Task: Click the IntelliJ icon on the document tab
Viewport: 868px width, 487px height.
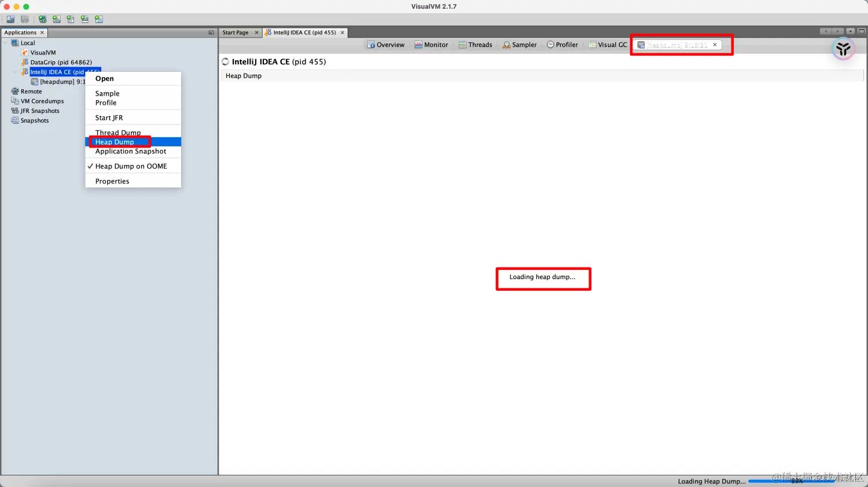Action: 268,32
